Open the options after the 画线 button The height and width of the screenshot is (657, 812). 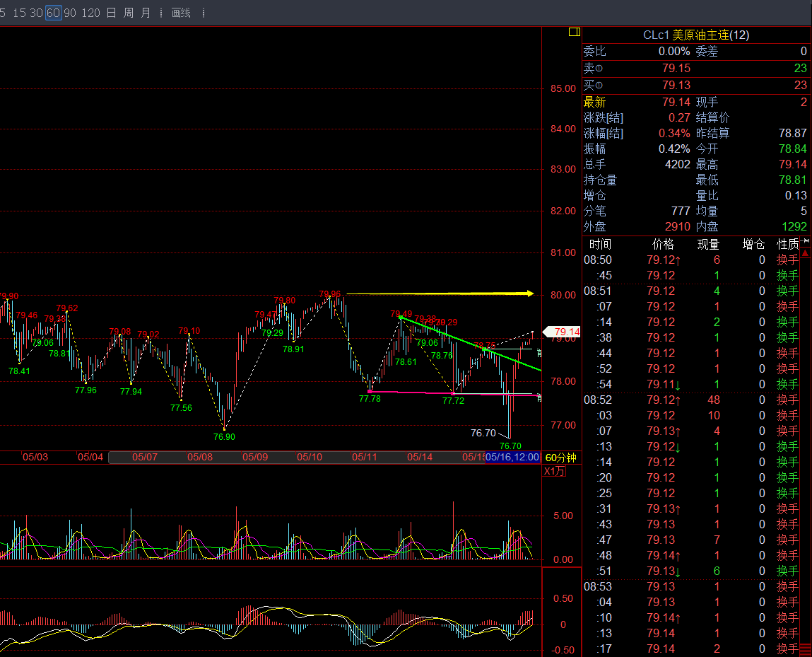point(204,13)
